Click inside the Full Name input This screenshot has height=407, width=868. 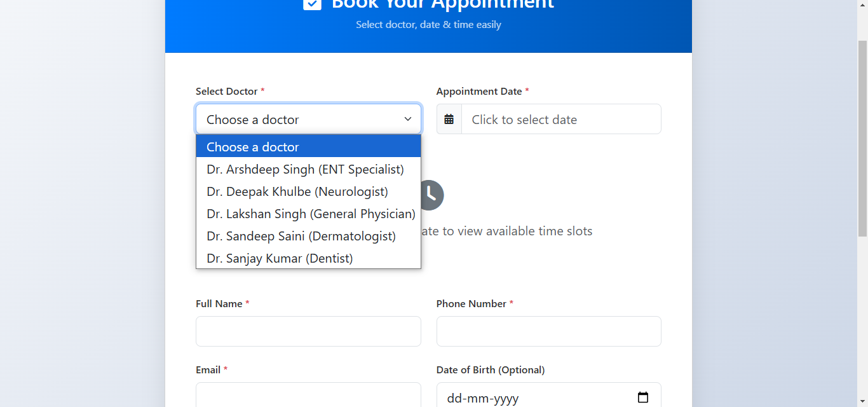coord(308,331)
